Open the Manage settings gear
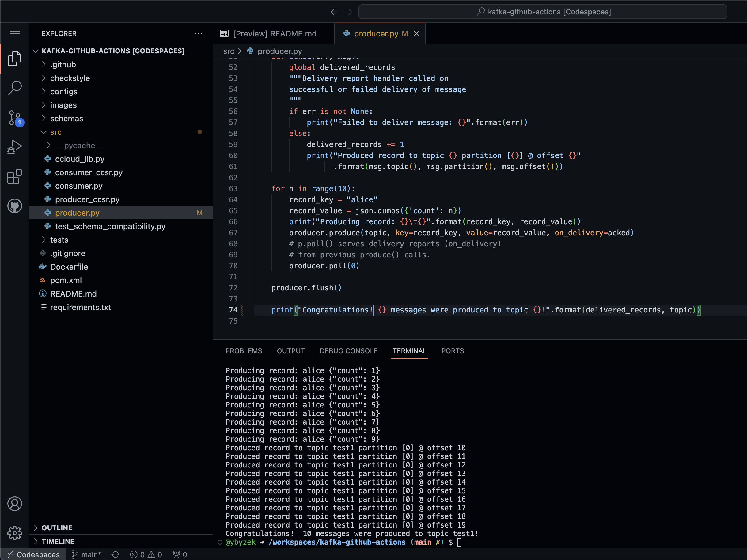The height and width of the screenshot is (560, 747). [14, 533]
